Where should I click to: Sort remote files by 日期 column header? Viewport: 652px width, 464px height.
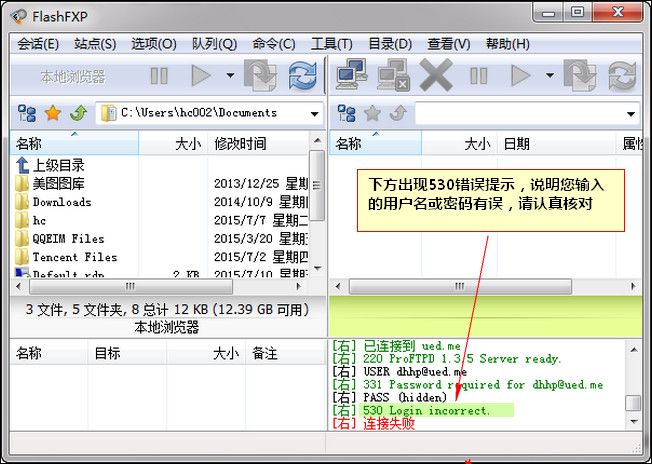516,144
